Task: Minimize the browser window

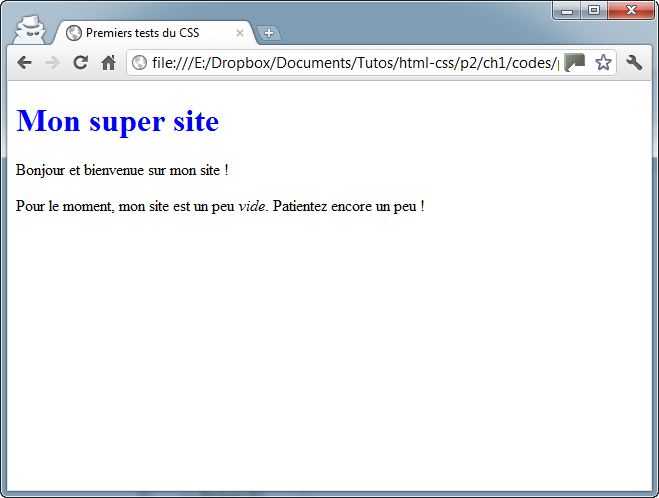Action: (567, 10)
